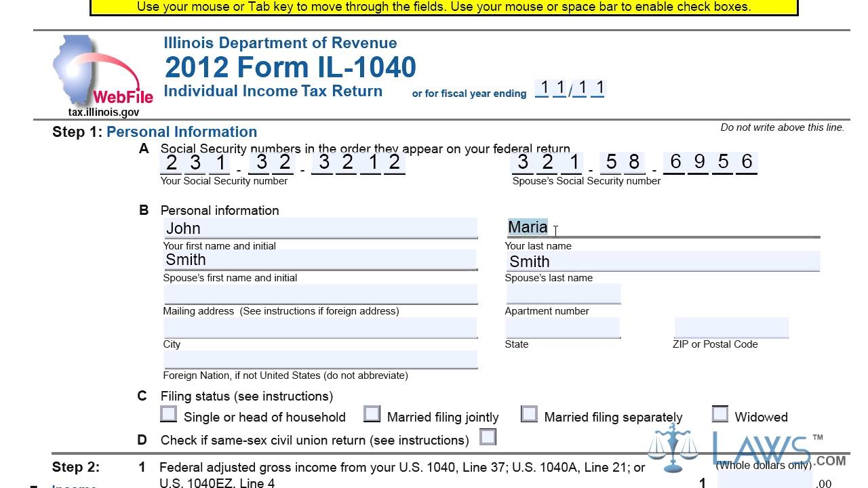Click the City input field
This screenshot has width=868, height=488.
coord(320,327)
